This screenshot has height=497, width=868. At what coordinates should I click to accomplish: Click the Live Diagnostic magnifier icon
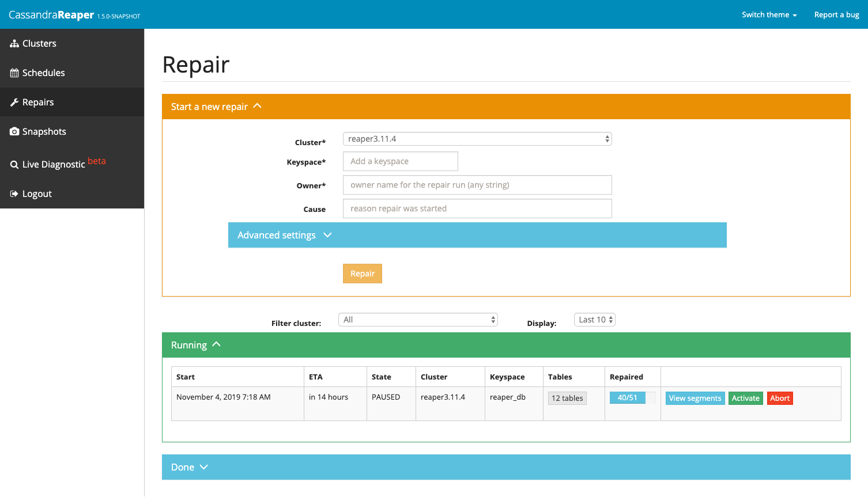[x=14, y=165]
